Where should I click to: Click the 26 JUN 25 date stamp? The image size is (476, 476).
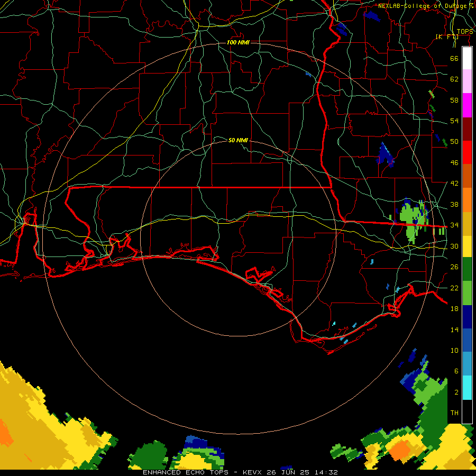[288, 472]
